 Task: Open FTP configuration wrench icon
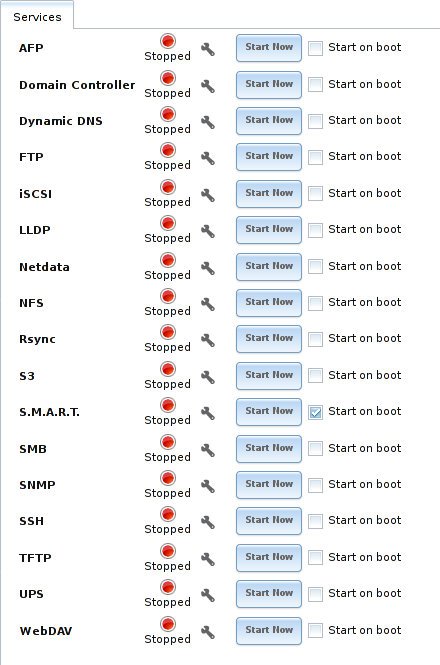point(207,159)
